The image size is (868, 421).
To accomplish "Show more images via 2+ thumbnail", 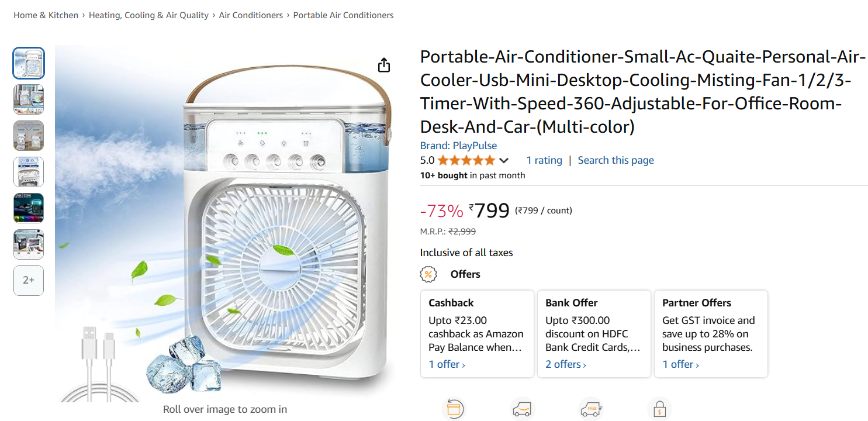I will pyautogui.click(x=29, y=280).
